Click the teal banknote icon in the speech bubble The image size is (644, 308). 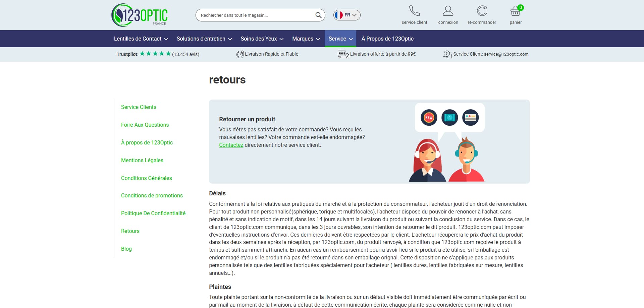[450, 118]
